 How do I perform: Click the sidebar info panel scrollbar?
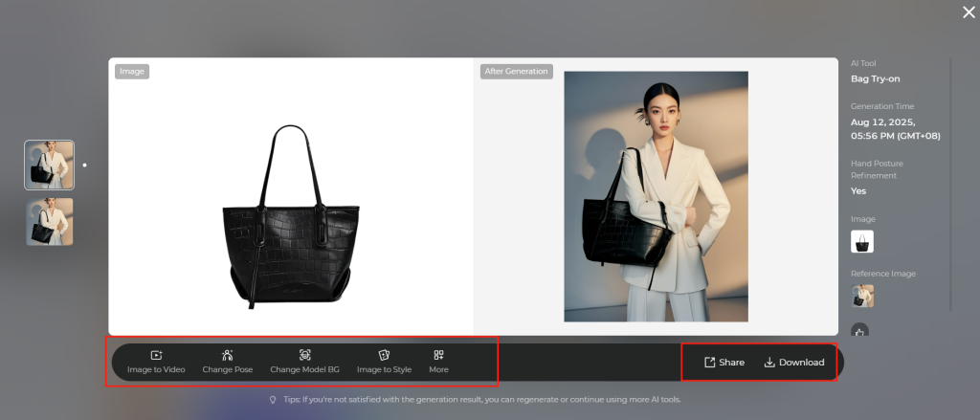(950, 185)
